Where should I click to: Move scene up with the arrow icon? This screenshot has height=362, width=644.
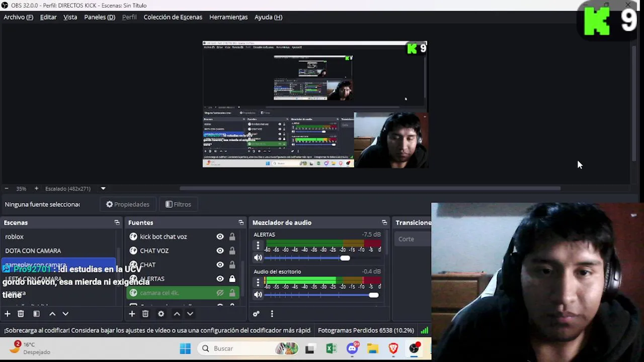click(x=52, y=314)
